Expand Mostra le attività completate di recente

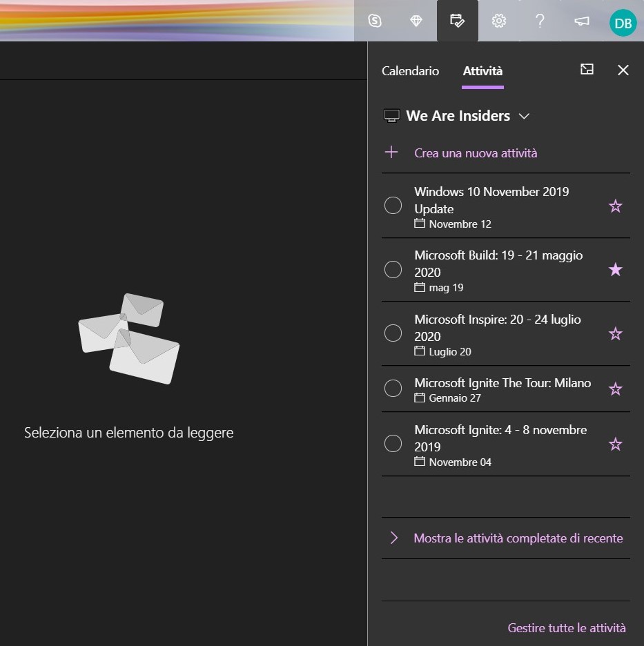tap(507, 538)
